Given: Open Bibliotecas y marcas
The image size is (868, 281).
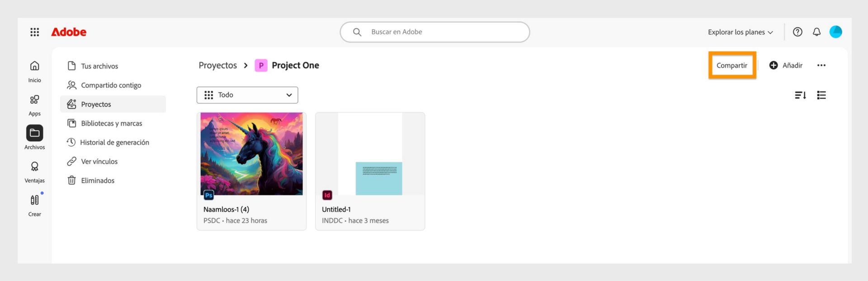Looking at the screenshot, I should (x=111, y=124).
